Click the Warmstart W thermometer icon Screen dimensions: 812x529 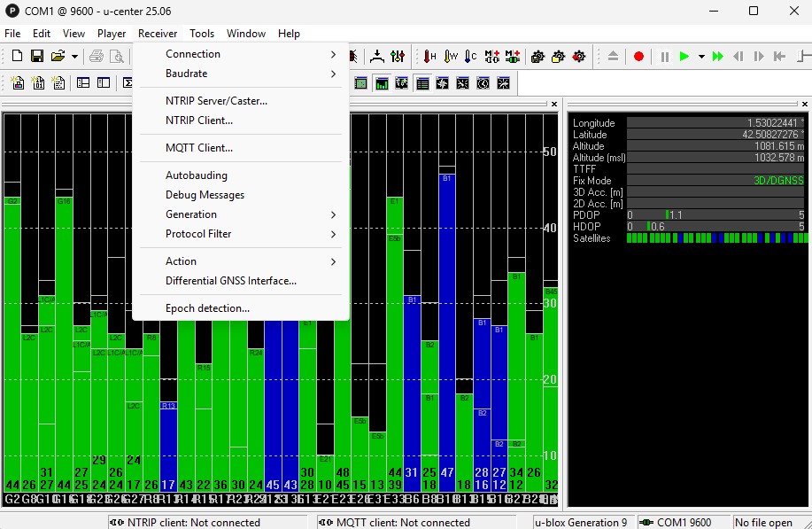pos(451,56)
